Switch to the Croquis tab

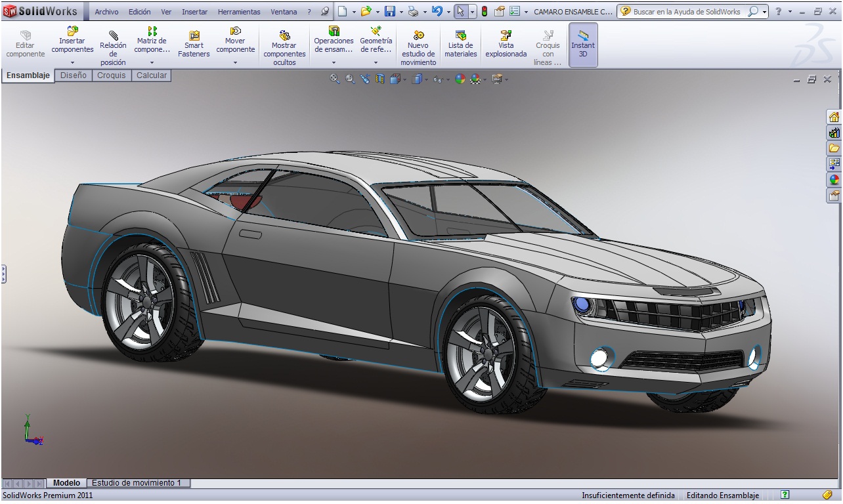(112, 75)
